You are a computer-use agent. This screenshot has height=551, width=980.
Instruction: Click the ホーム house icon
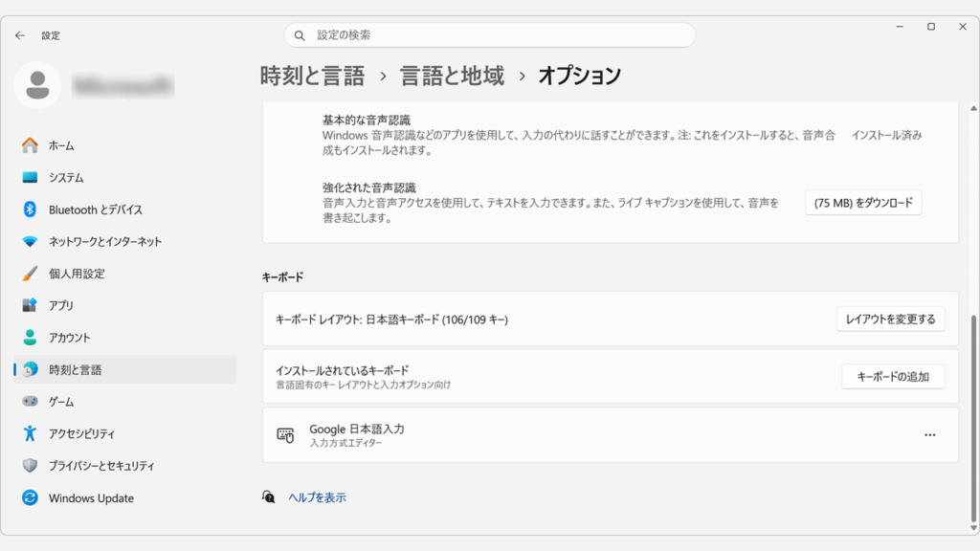coord(30,145)
